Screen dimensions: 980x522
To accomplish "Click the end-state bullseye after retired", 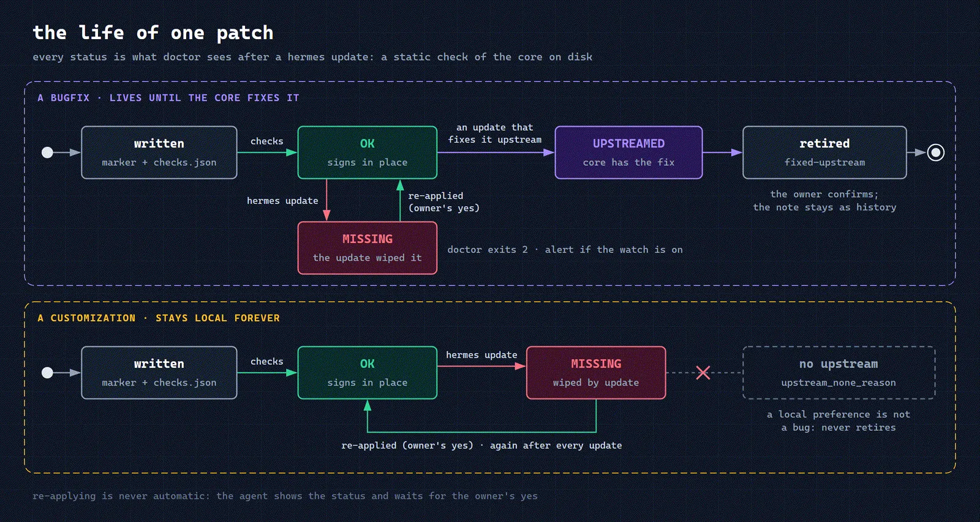I will pos(935,152).
